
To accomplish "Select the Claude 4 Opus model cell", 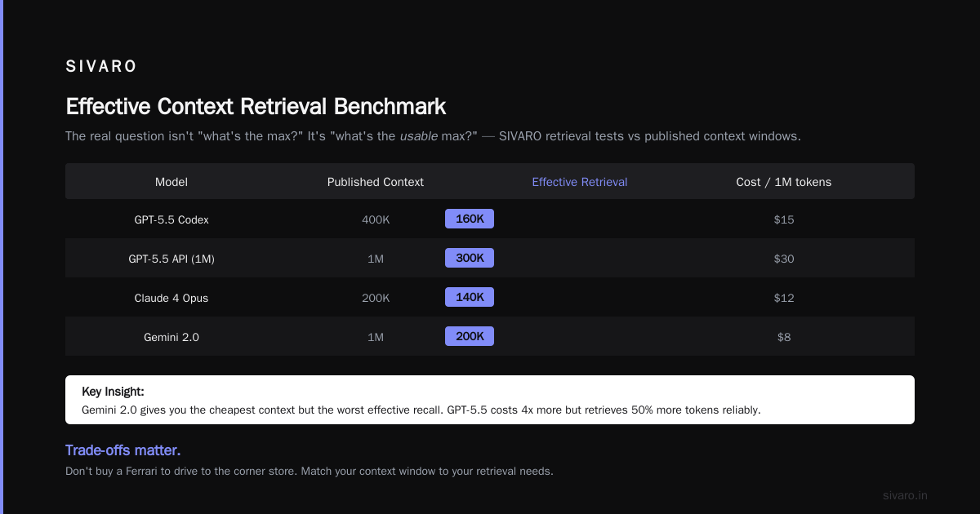I will 171,298.
